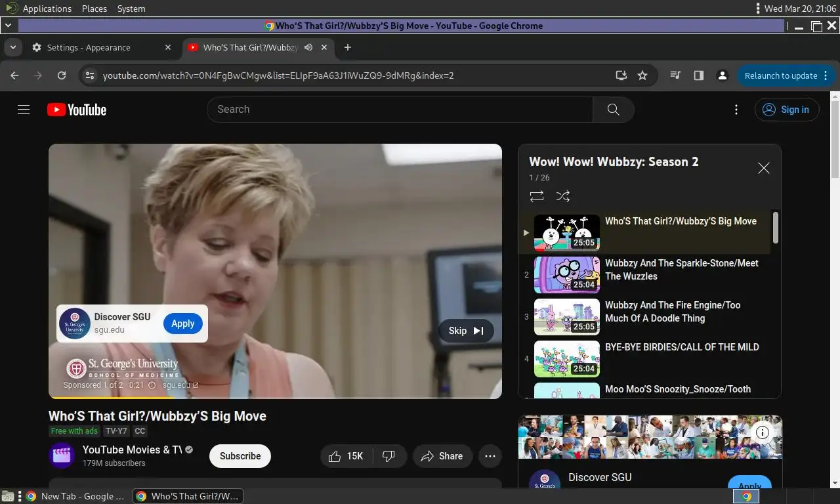The height and width of the screenshot is (504, 840).
Task: Switch to New Tab - Google taskbar window
Action: point(75,496)
